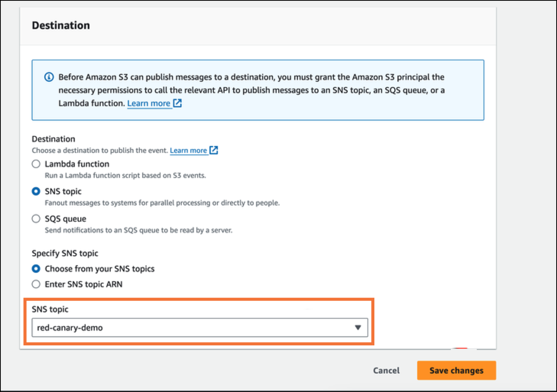
Task: Click the Destination panel header title
Action: coord(61,25)
